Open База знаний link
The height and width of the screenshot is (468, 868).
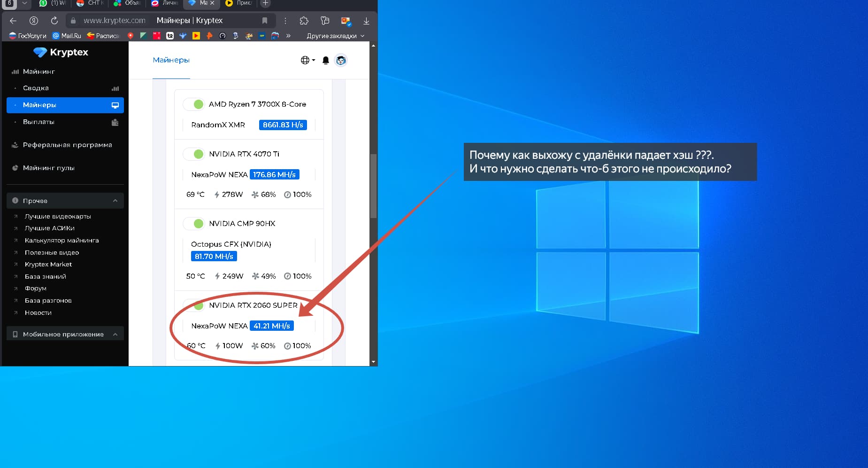click(45, 277)
